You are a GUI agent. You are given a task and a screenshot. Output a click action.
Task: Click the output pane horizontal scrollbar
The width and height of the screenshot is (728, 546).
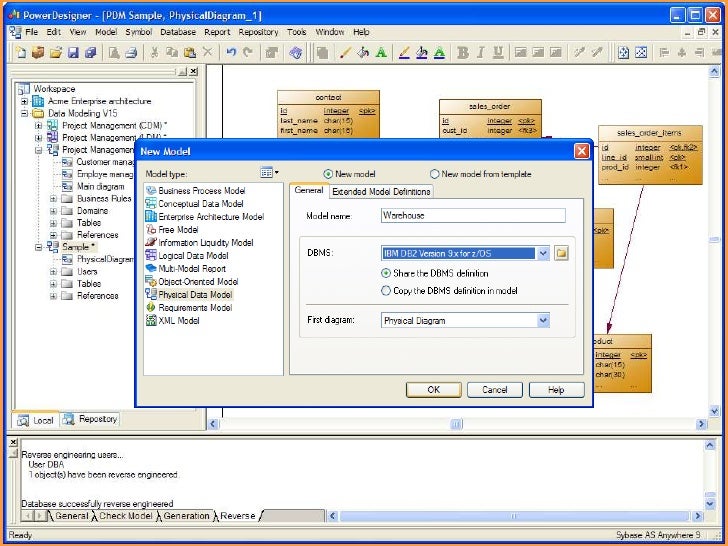point(514,516)
